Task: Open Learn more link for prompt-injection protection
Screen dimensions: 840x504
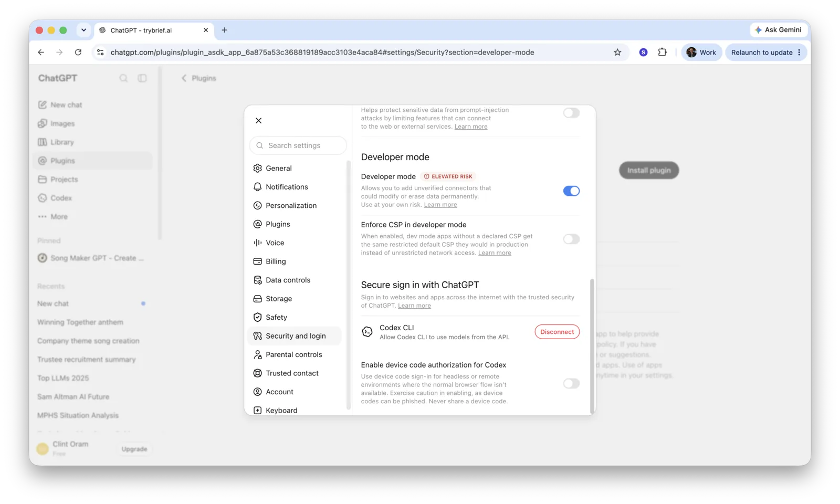Action: [x=471, y=127]
